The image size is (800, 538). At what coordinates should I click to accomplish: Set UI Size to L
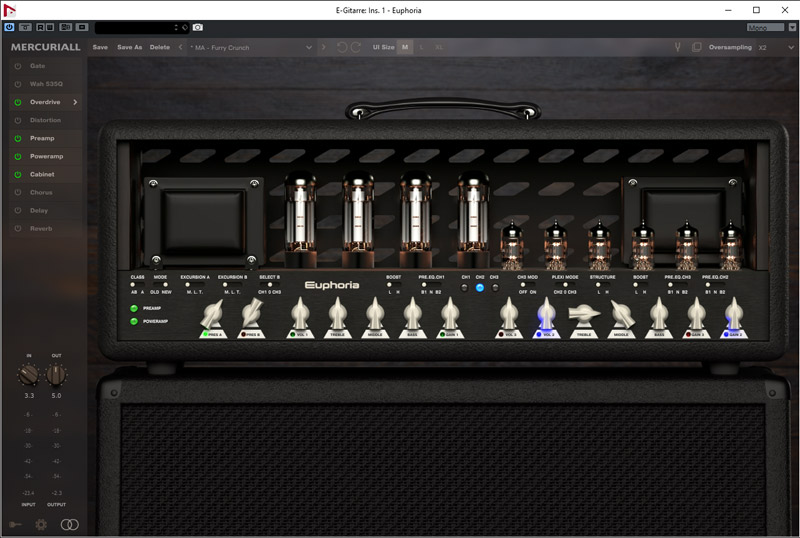(x=421, y=47)
